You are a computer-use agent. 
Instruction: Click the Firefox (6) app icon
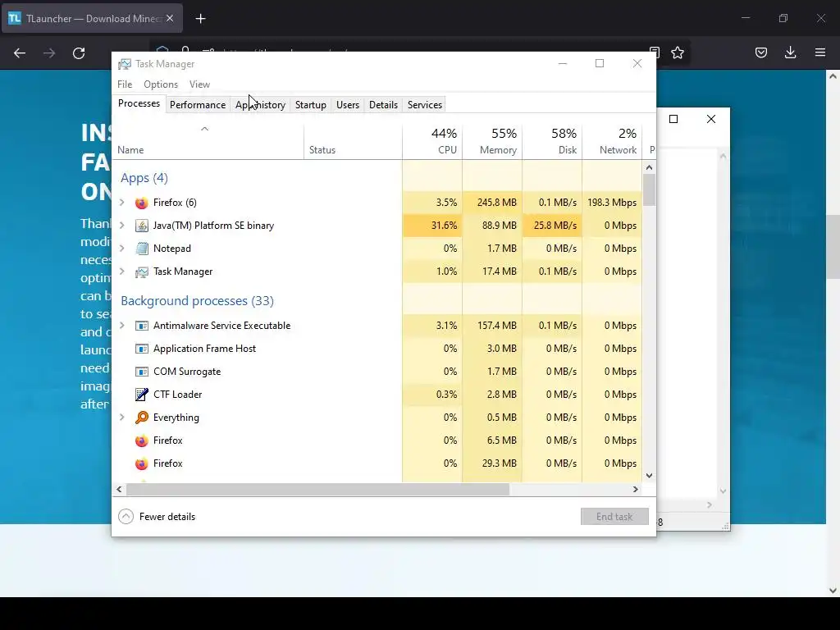141,203
